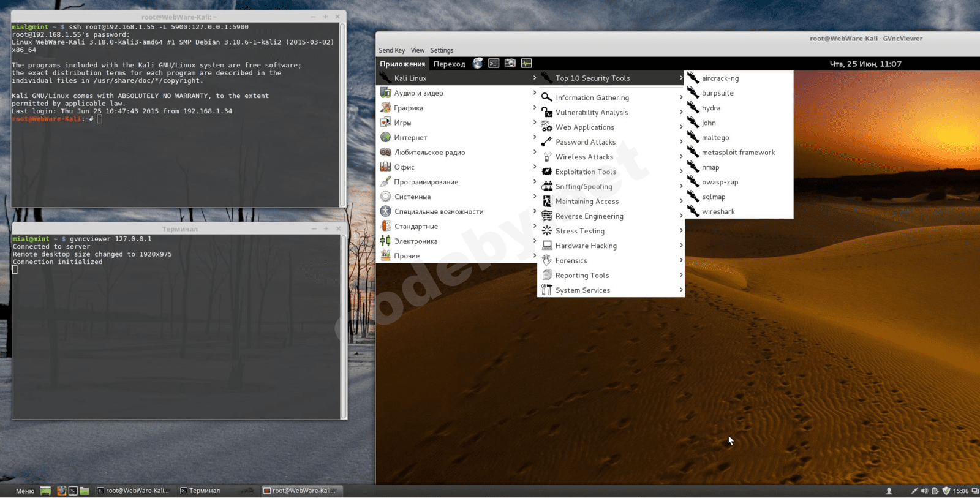Select the Программирование category

tap(458, 182)
